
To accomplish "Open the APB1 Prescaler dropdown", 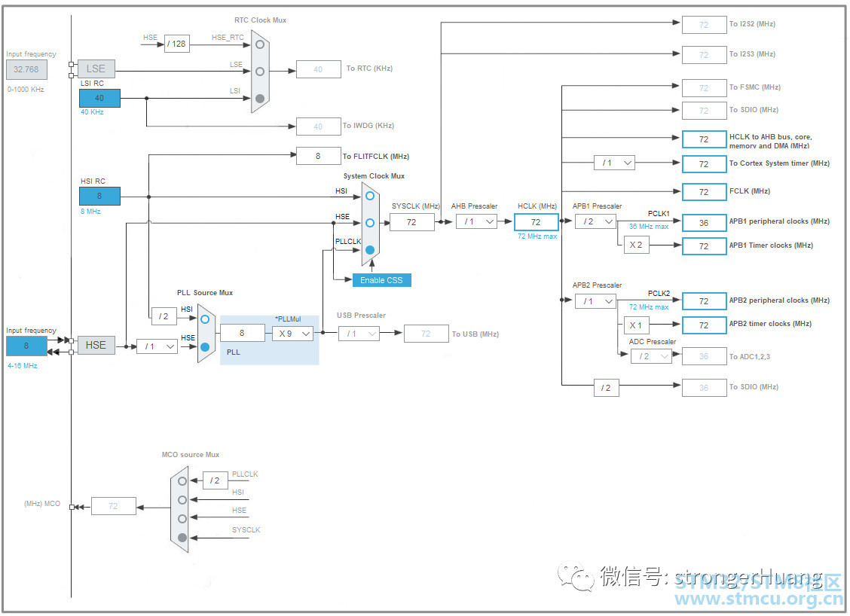I will [x=595, y=221].
